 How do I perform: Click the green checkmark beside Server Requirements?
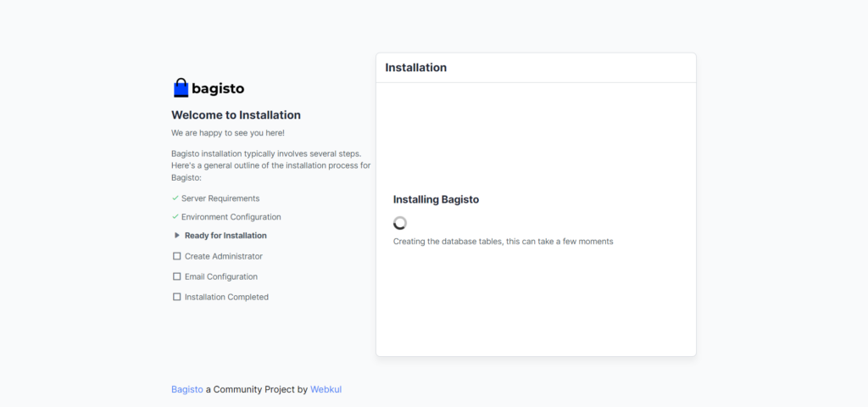tap(175, 198)
